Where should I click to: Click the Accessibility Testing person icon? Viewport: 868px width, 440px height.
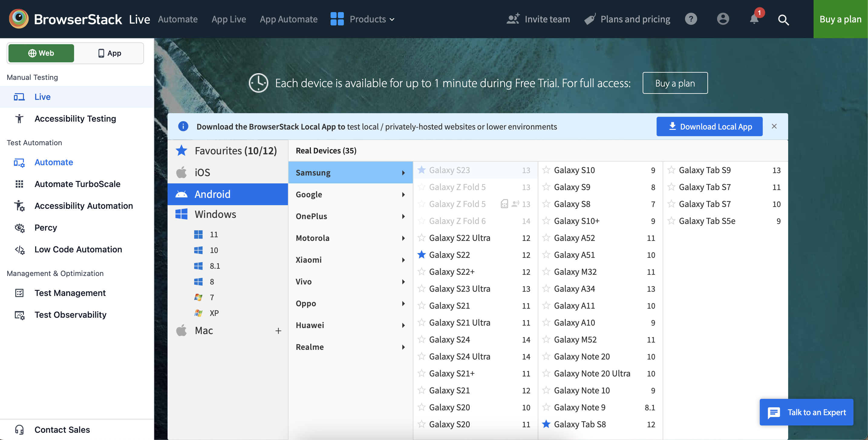(x=19, y=119)
